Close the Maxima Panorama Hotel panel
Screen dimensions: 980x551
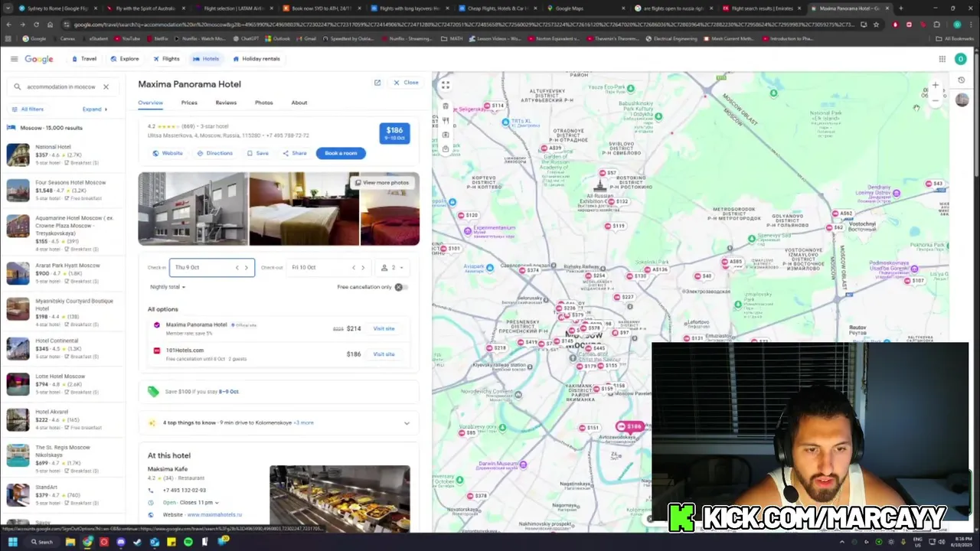[406, 83]
